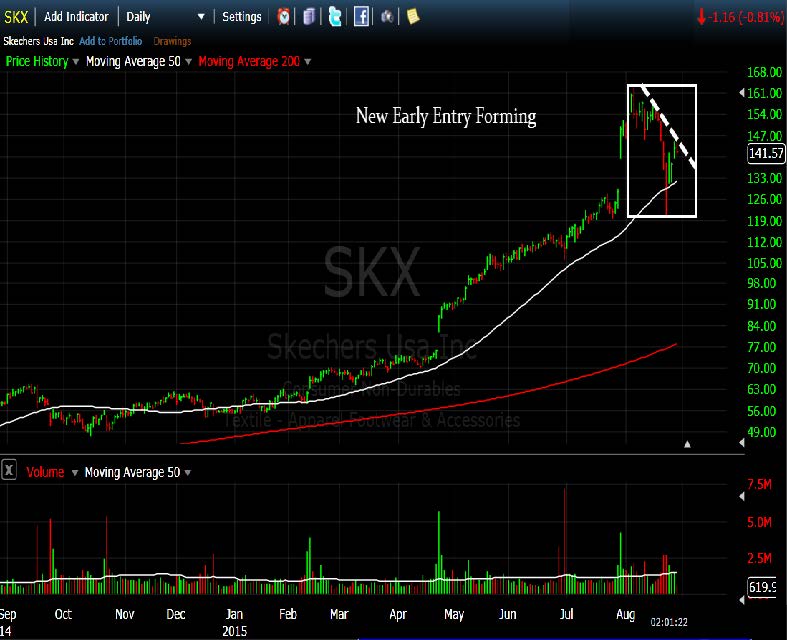Select the green Price History label

pyautogui.click(x=37, y=61)
